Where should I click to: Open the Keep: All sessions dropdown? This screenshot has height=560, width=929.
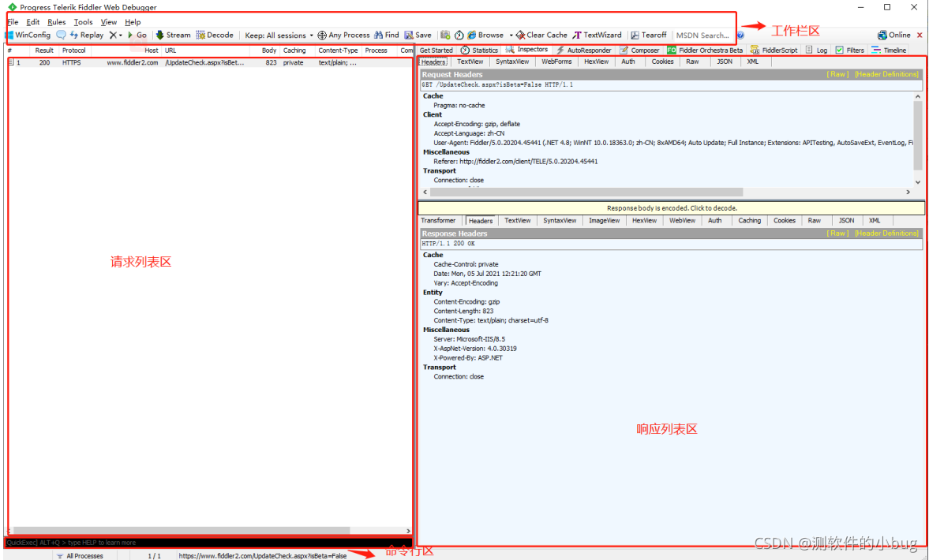pos(279,35)
